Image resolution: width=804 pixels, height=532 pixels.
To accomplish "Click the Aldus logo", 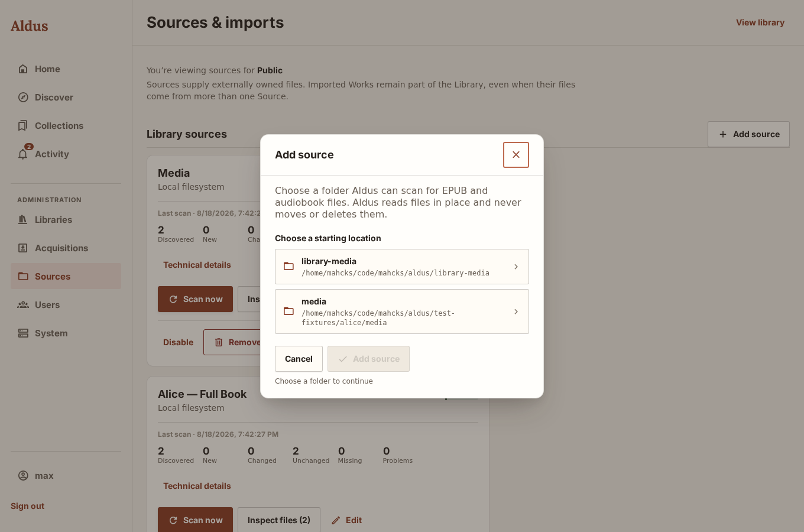I will [30, 26].
